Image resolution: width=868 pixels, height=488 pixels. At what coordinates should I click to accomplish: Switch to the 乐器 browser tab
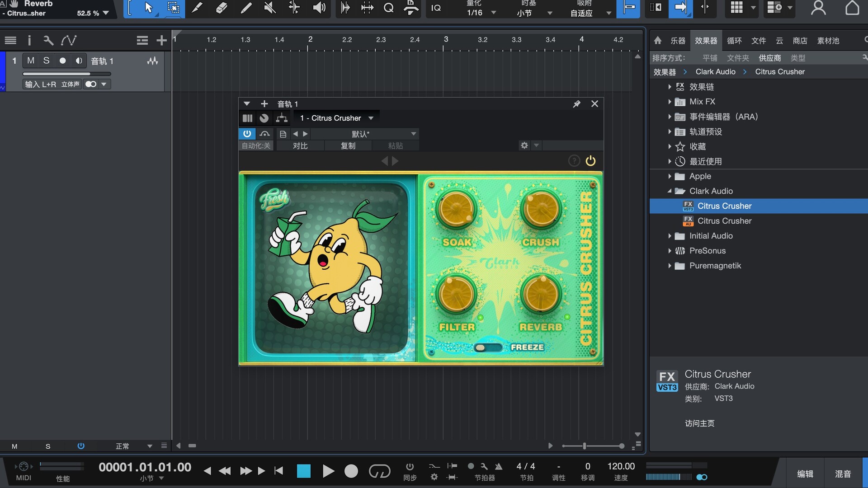[x=678, y=41]
